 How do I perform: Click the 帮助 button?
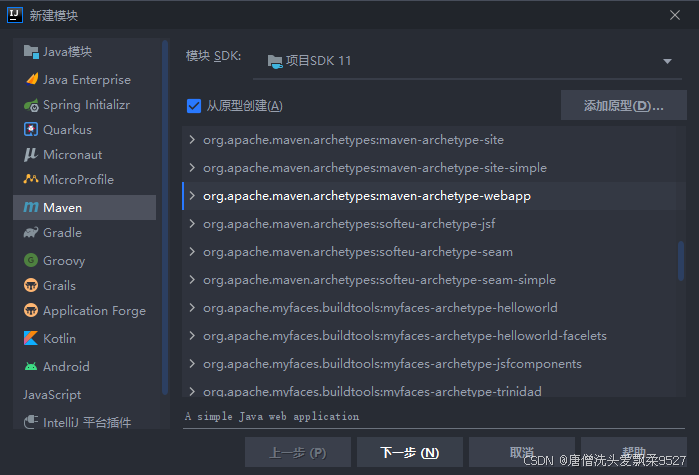(633, 452)
